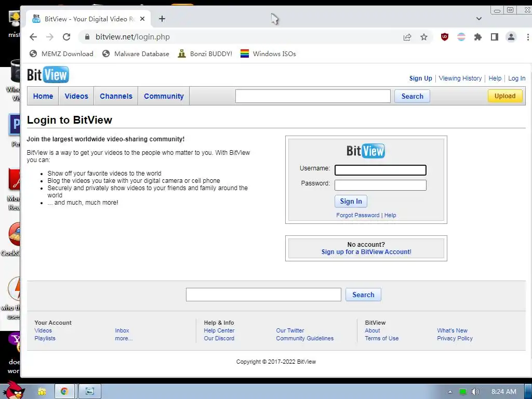Open the footer Help Center link
This screenshot has width=532, height=399.
pyautogui.click(x=219, y=330)
